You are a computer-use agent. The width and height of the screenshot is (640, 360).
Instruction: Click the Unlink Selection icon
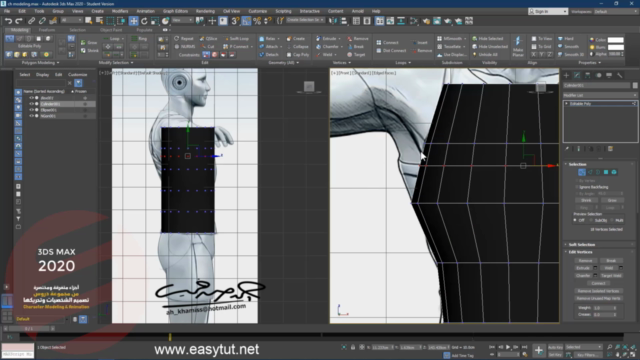(42, 20)
